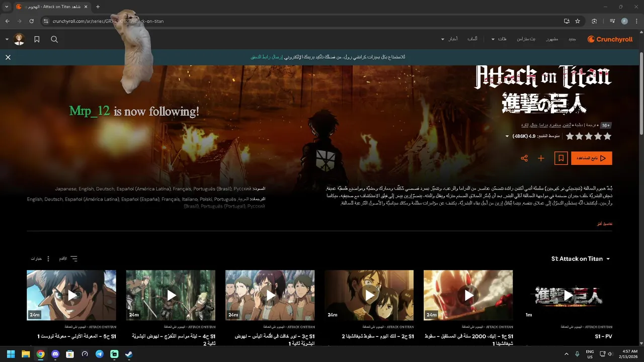Click the page vertical scrollbar
The width and height of the screenshot is (644, 362).
point(641,93)
